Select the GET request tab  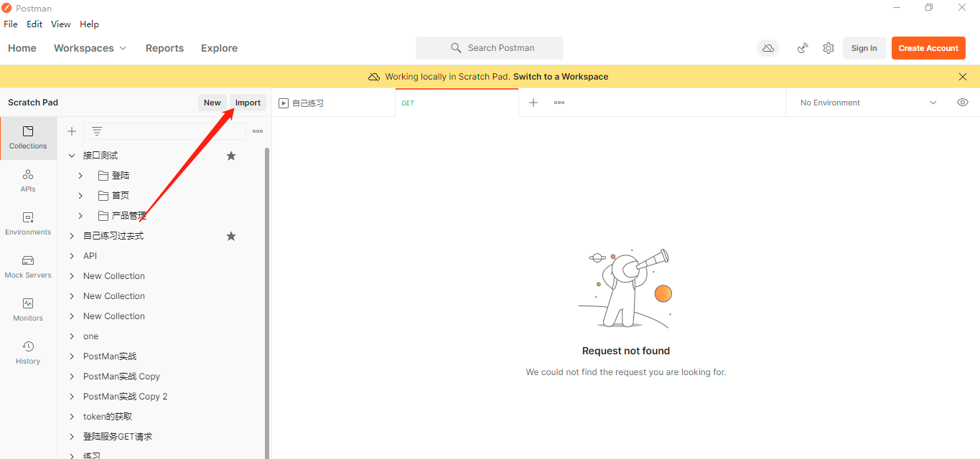click(x=457, y=103)
